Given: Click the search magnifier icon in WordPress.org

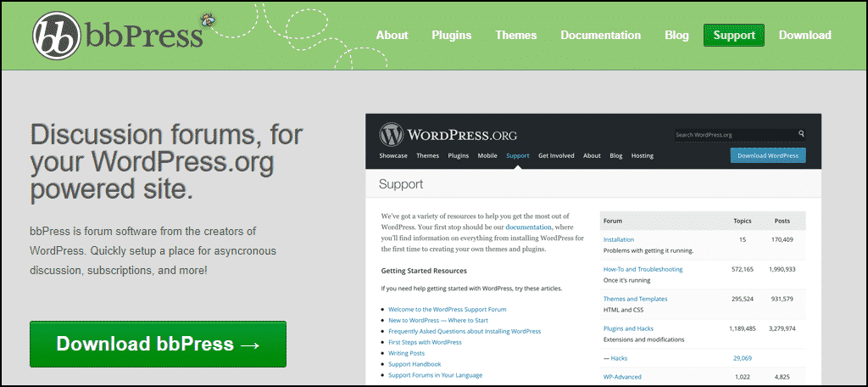Looking at the screenshot, I should 801,133.
